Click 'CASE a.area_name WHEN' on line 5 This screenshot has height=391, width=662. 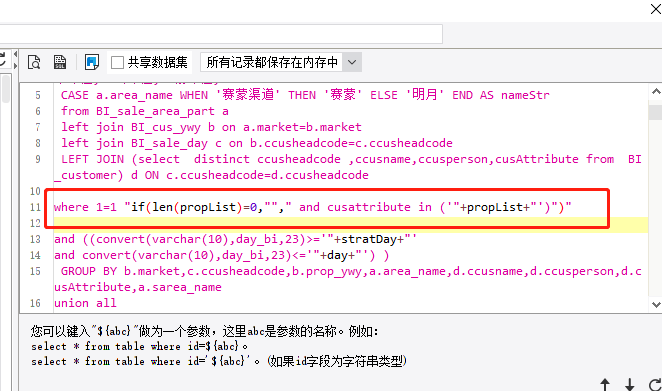click(x=134, y=95)
